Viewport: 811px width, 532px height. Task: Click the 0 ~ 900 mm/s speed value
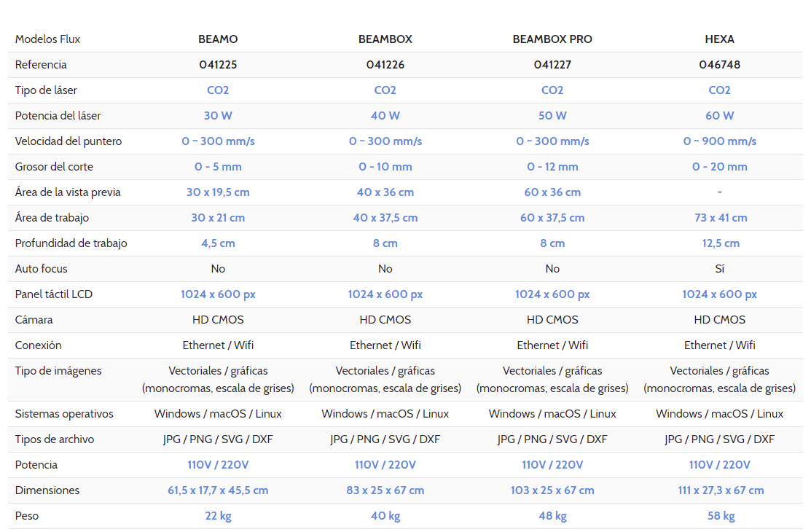click(719, 141)
